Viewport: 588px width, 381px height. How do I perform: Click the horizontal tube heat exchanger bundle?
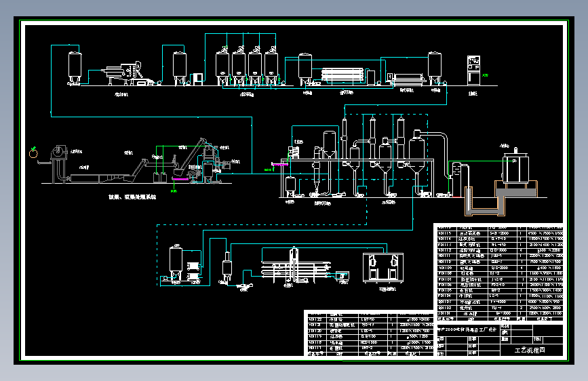pos(342,75)
